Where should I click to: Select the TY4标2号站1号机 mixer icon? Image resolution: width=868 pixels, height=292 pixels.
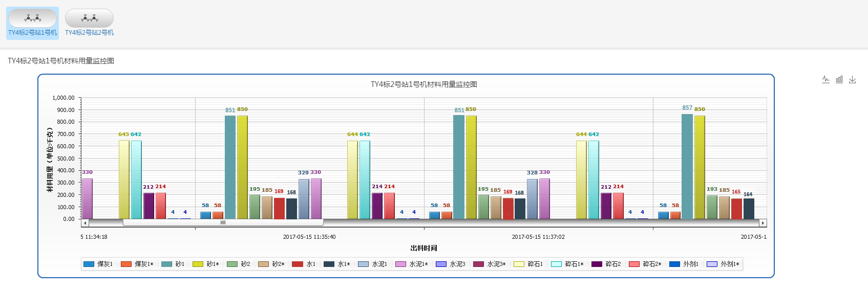tap(33, 18)
